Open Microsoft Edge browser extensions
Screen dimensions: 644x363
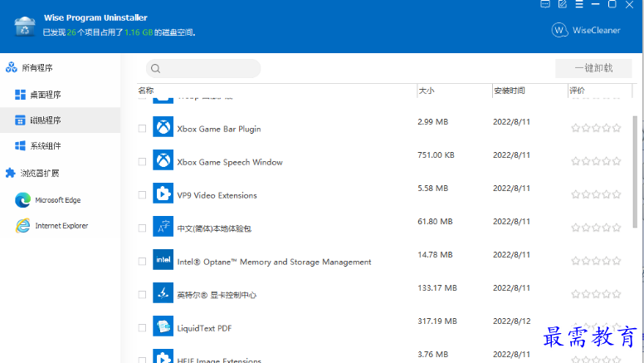coord(57,200)
